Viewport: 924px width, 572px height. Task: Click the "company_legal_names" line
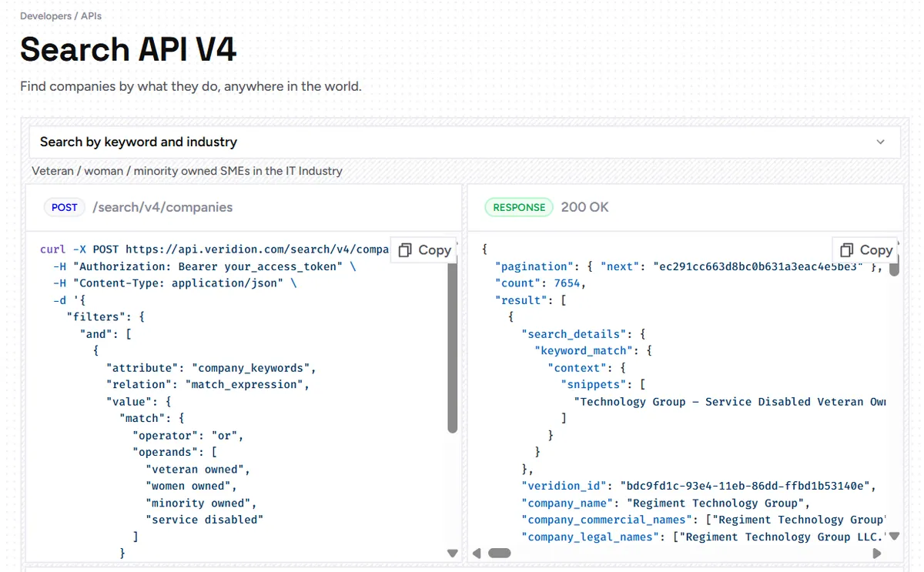tap(704, 537)
